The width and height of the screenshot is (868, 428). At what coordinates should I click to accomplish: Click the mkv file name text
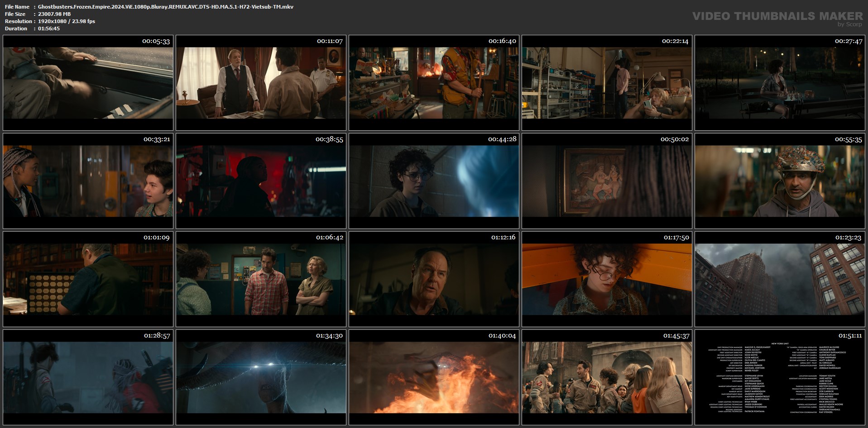[166, 7]
